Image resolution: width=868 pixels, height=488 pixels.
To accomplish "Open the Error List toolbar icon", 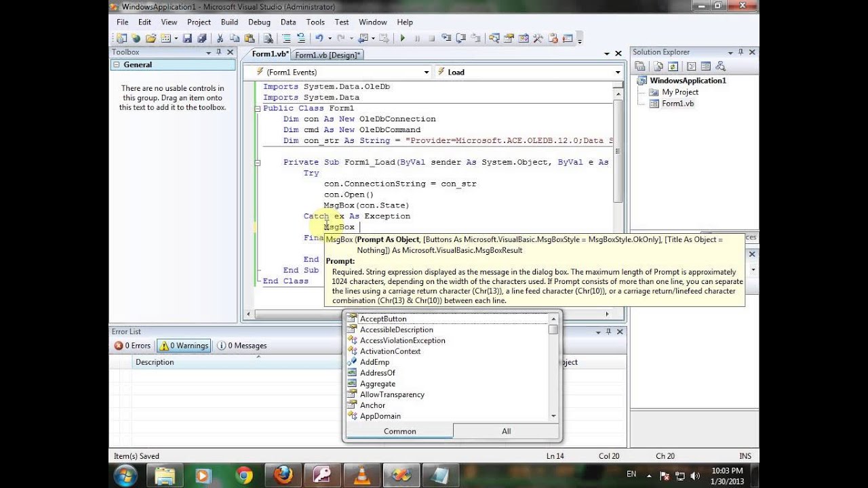I will coord(553,39).
